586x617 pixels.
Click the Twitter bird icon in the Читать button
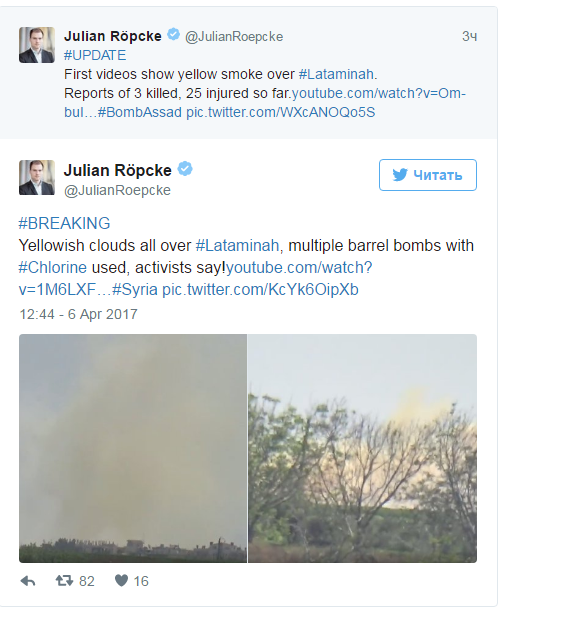400,175
